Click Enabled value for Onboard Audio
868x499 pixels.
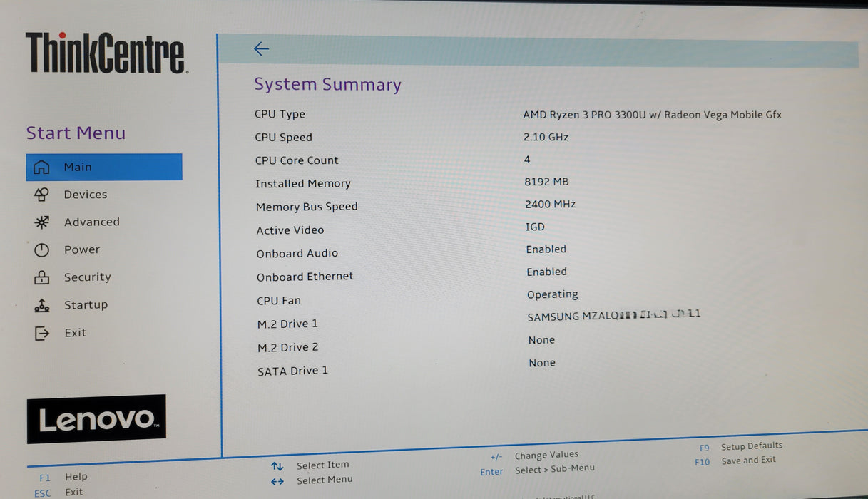coord(546,249)
